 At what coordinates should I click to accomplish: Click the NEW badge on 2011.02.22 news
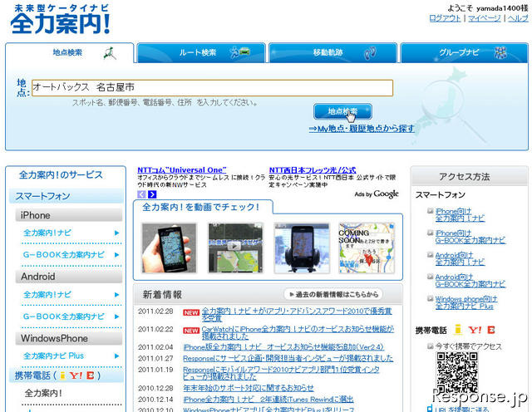pyautogui.click(x=191, y=331)
